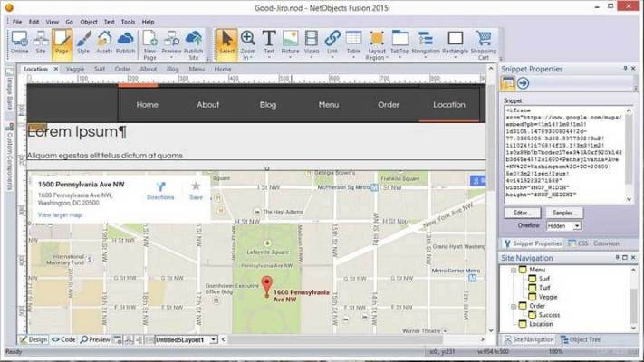Select the Navigation tool
The width and height of the screenshot is (644, 362).
426,43
